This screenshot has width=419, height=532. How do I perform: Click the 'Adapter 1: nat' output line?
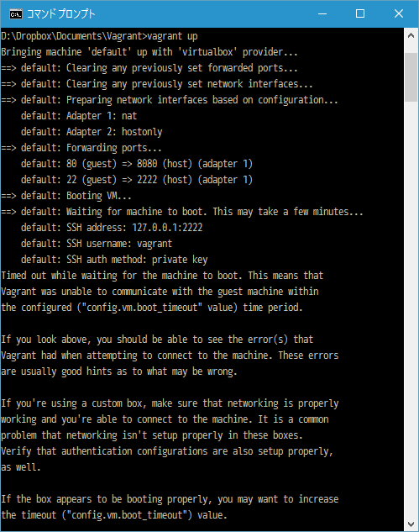pyautogui.click(x=79, y=116)
